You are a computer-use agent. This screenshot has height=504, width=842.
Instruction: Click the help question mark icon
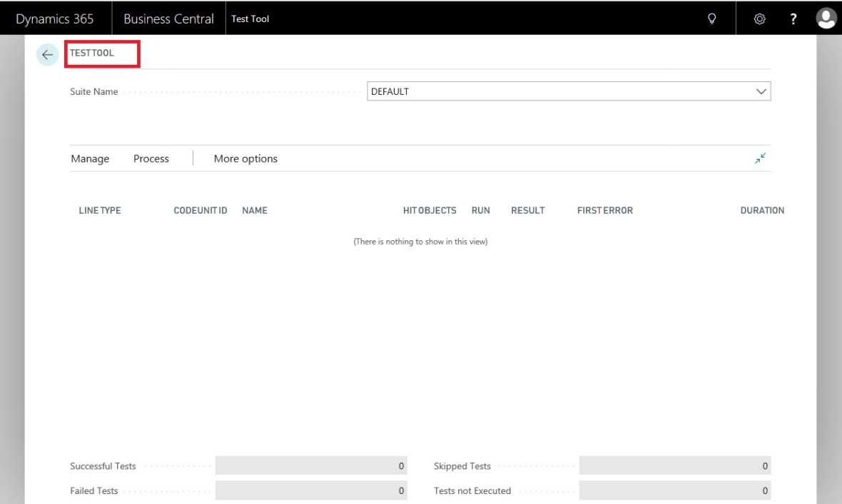point(793,19)
